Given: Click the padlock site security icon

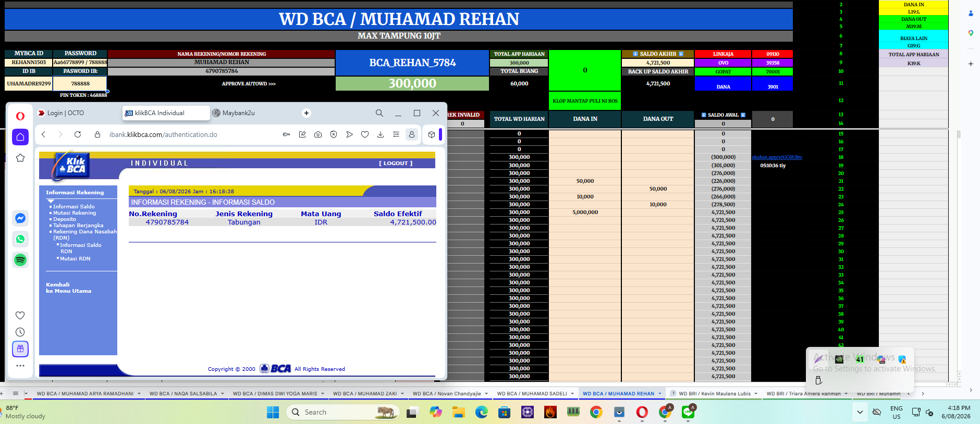Looking at the screenshot, I should click(97, 134).
